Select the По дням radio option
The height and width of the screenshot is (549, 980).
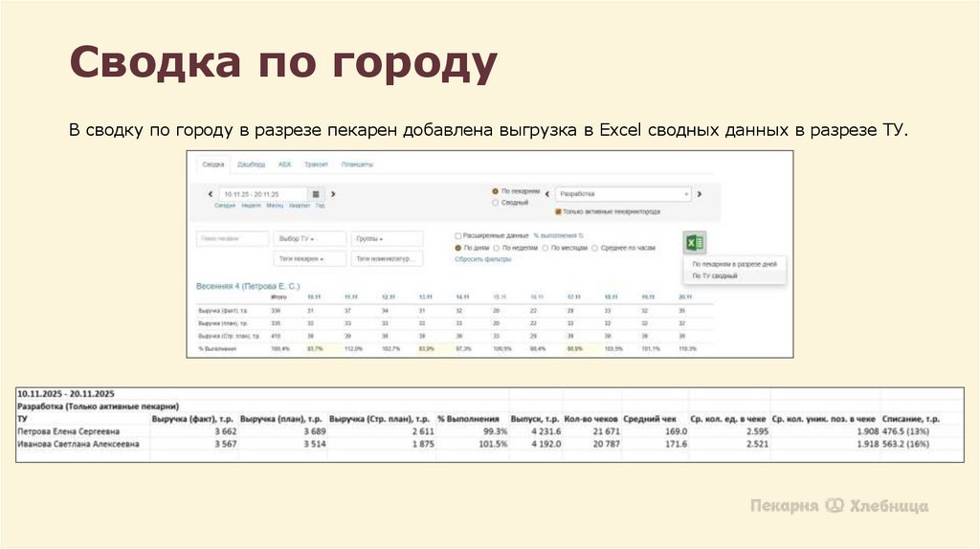[x=458, y=248]
